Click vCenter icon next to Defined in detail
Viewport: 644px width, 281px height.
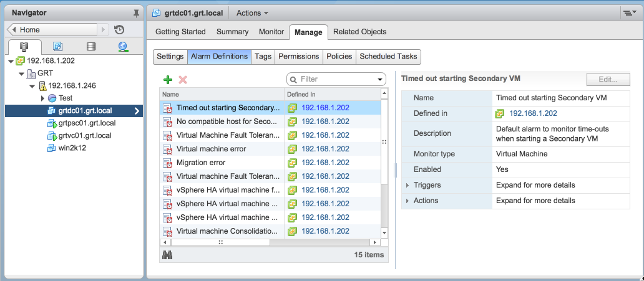coord(500,113)
